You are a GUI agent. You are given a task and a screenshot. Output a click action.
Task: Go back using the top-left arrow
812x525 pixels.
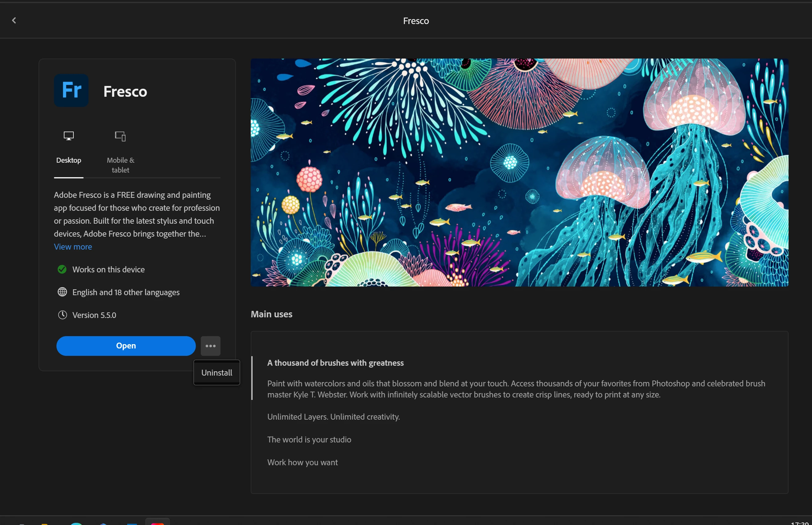pos(14,20)
